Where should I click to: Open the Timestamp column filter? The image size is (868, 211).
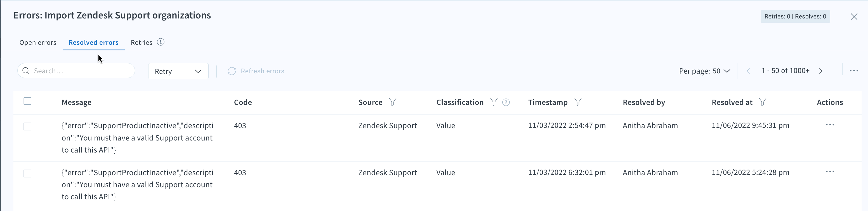coord(578,102)
